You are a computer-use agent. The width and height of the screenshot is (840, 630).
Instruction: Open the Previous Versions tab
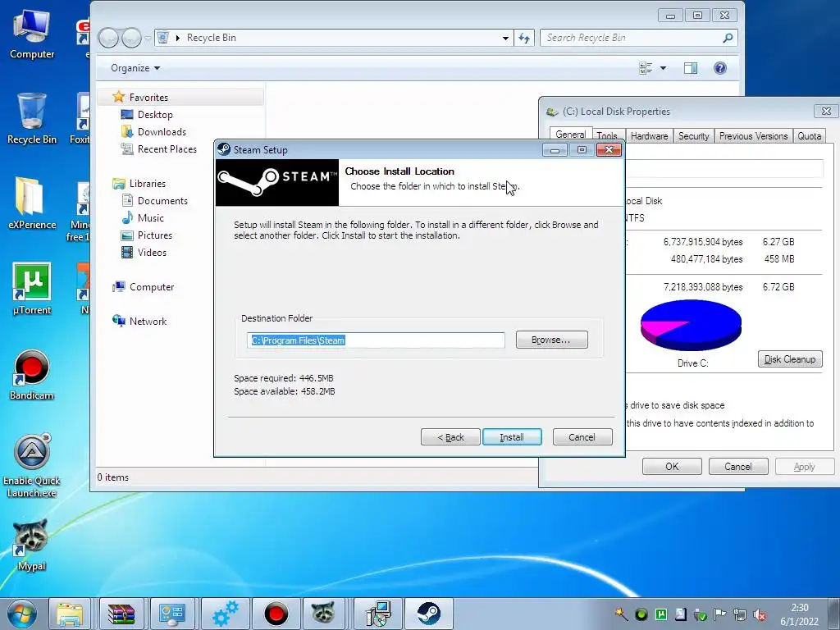click(753, 136)
